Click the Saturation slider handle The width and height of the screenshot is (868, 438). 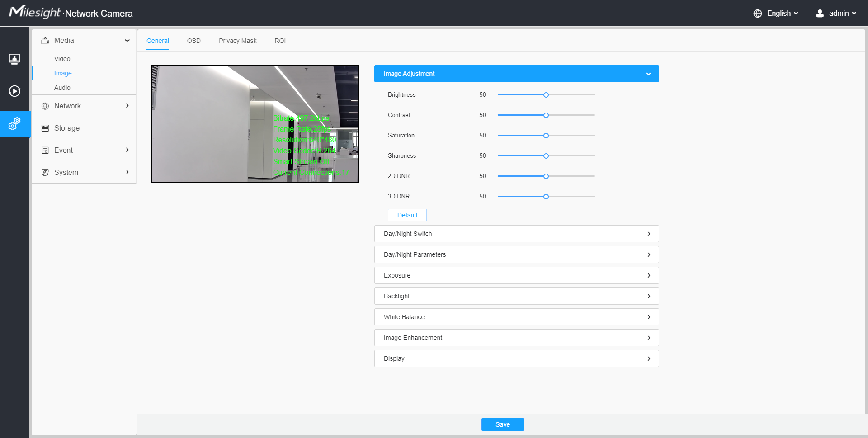pos(546,136)
